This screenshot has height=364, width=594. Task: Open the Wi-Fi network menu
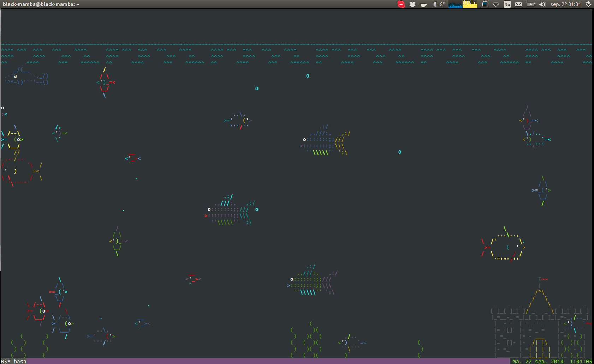pyautogui.click(x=496, y=4)
